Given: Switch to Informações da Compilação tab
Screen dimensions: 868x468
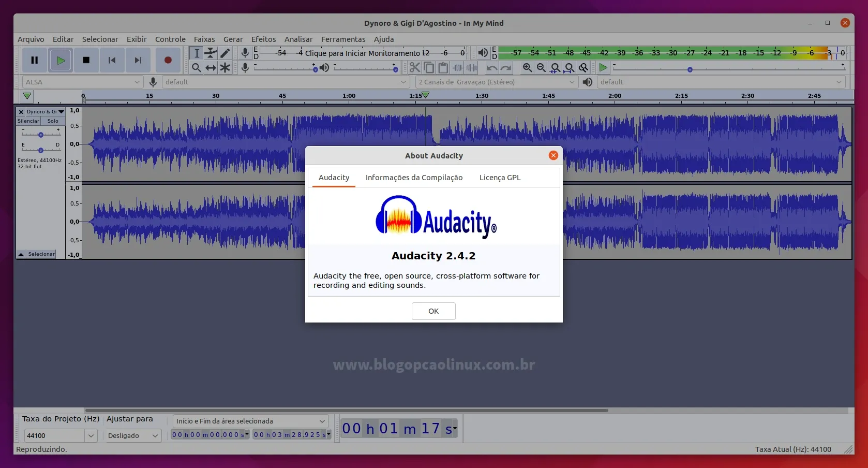Looking at the screenshot, I should 414,178.
